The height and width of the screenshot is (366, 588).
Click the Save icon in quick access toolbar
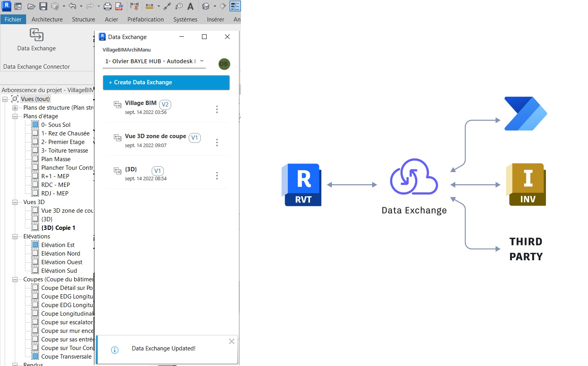(x=43, y=6)
